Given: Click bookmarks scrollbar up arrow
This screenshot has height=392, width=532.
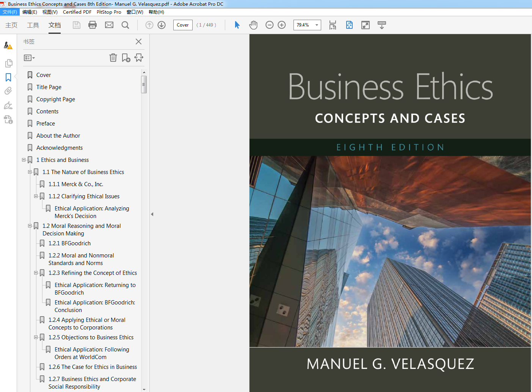Looking at the screenshot, I should pyautogui.click(x=144, y=72).
